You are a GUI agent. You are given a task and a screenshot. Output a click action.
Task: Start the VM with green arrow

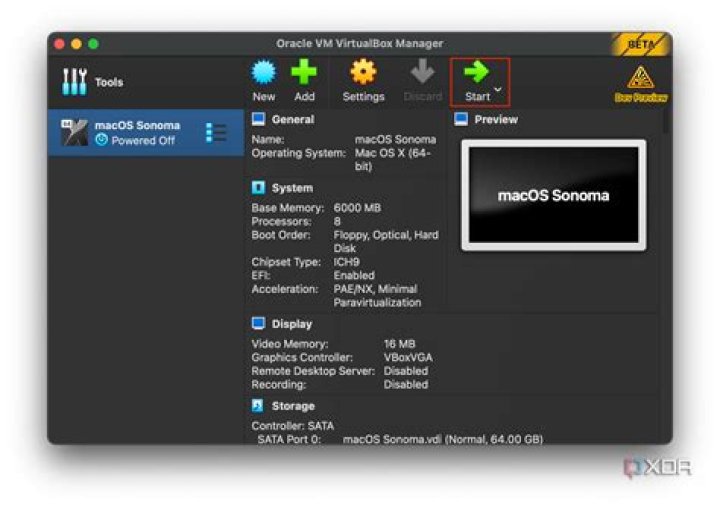(476, 81)
